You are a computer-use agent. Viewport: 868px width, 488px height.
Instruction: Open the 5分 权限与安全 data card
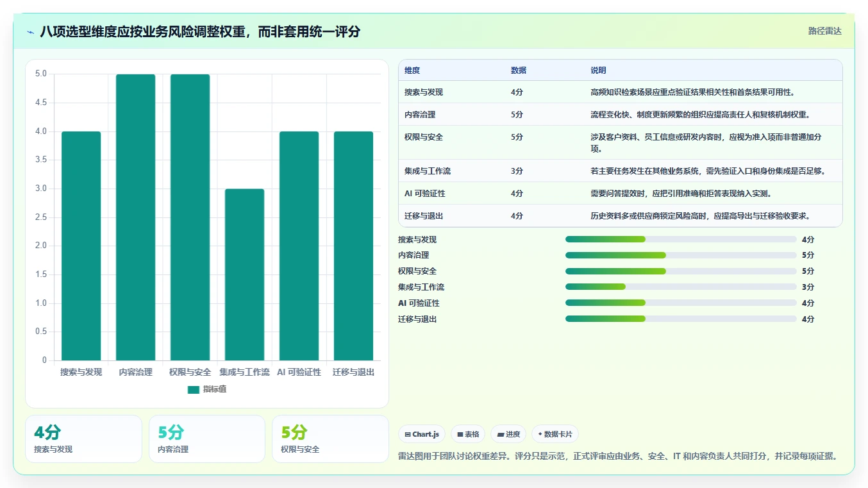point(330,439)
